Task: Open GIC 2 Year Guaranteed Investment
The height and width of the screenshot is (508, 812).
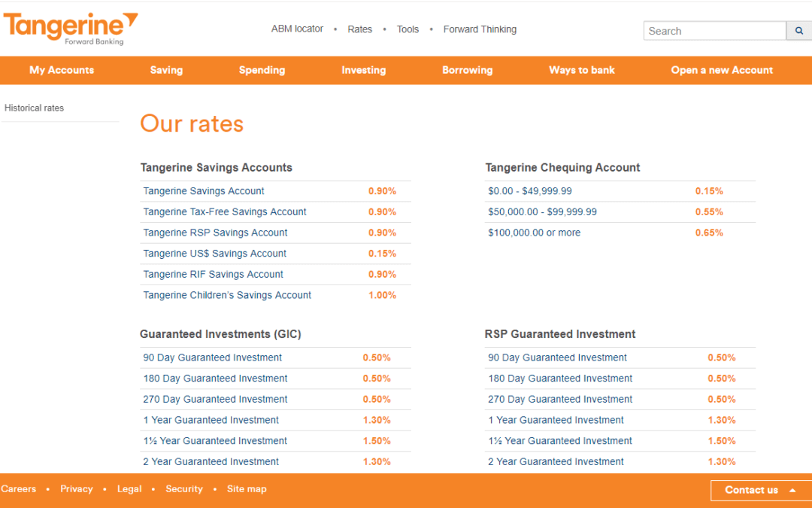Action: pos(211,461)
